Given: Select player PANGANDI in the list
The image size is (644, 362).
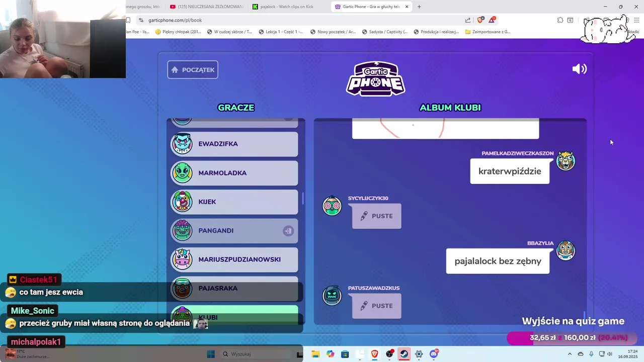Looking at the screenshot, I should [234, 231].
